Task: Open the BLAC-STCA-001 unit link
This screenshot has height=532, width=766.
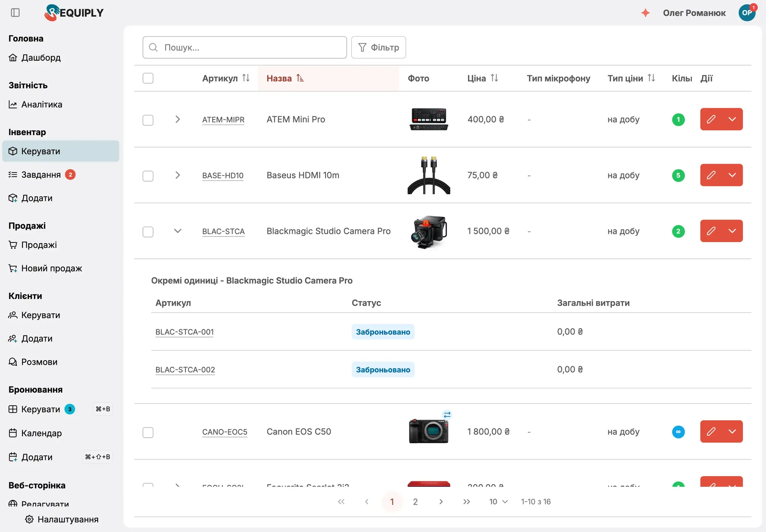Action: coord(184,332)
